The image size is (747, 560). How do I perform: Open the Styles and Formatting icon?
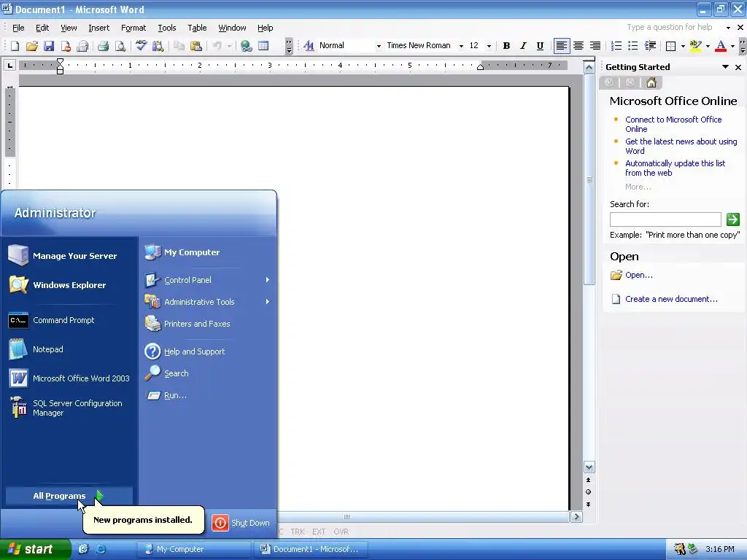click(309, 46)
